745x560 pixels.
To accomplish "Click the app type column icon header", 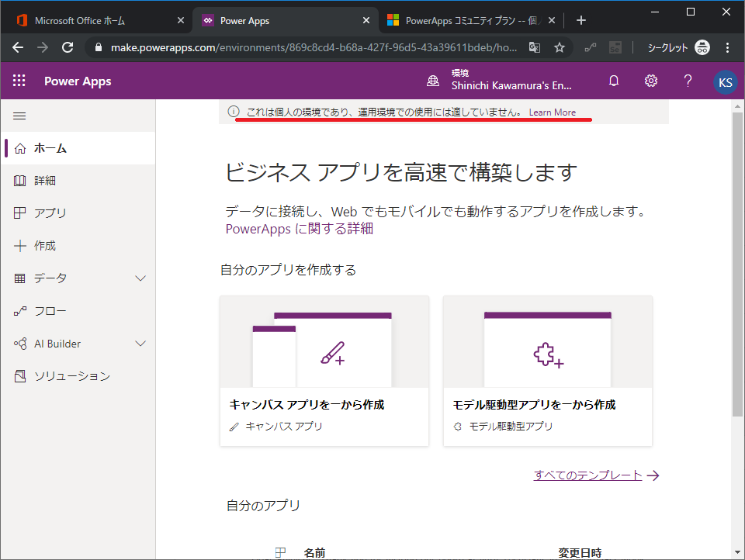I will (x=280, y=552).
